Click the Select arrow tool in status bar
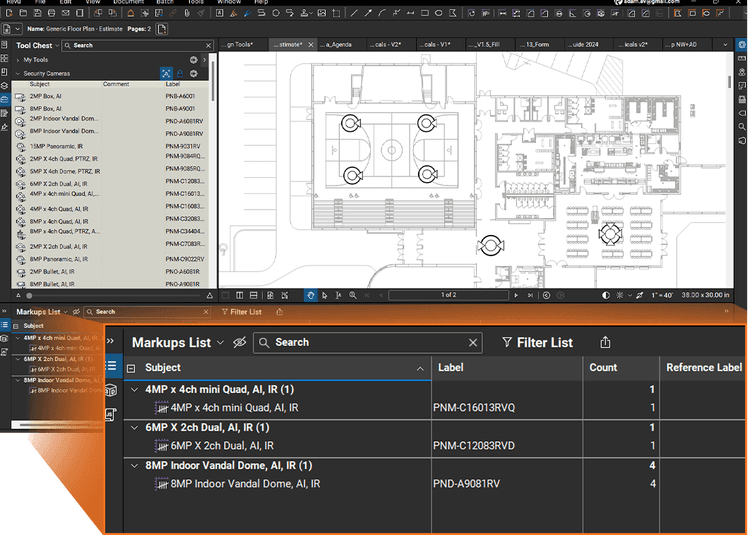The image size is (750, 535). click(x=325, y=295)
